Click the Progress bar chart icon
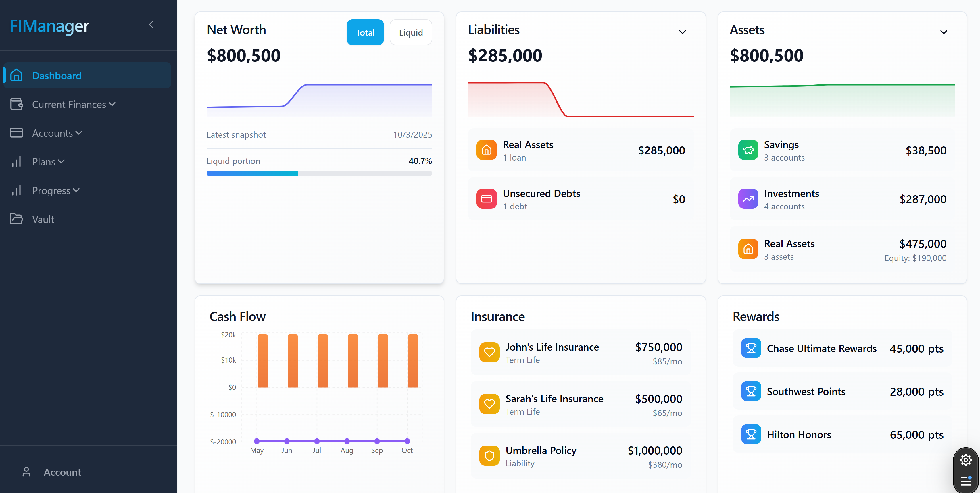This screenshot has width=980, height=493. 16,190
